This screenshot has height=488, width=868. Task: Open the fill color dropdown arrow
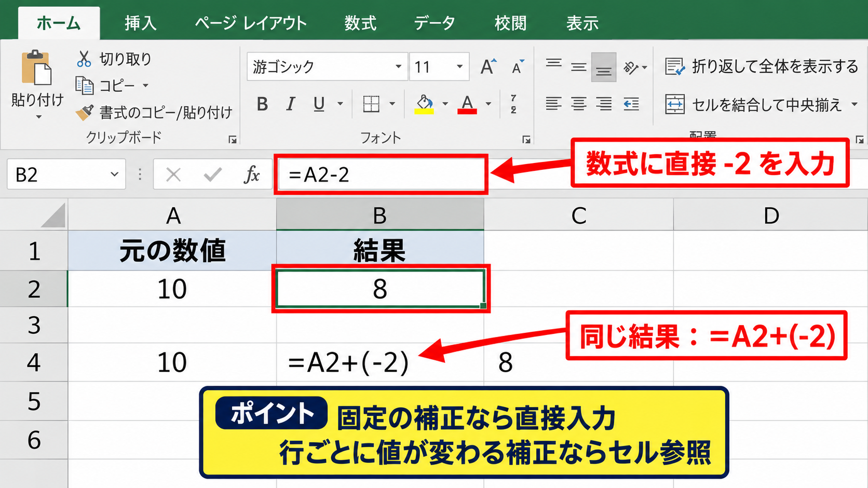(445, 104)
